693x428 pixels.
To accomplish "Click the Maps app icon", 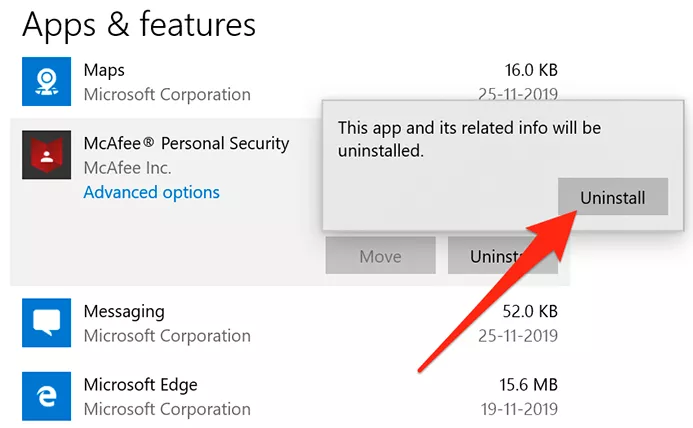I will pyautogui.click(x=46, y=82).
